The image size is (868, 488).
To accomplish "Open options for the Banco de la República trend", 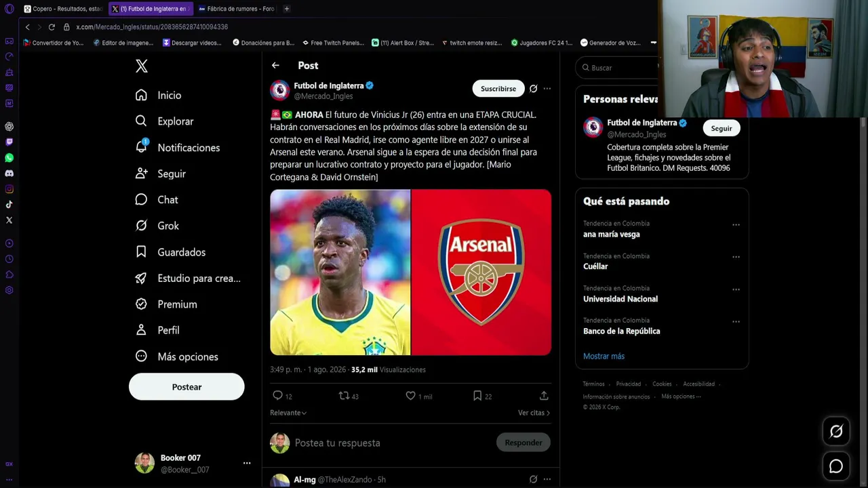I will click(x=736, y=322).
